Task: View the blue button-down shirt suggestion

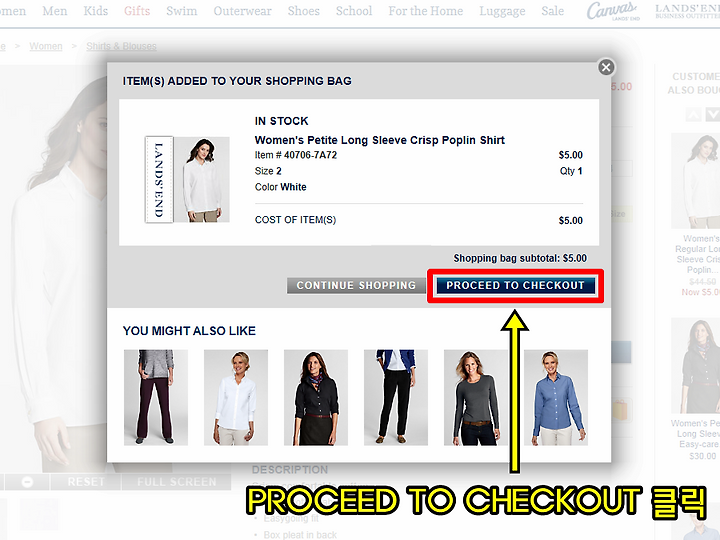Action: point(556,398)
